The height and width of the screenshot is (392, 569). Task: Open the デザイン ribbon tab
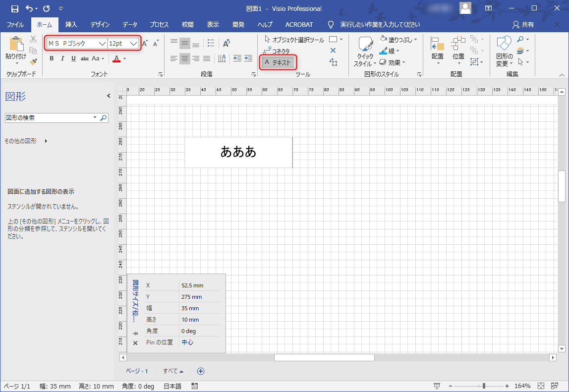[100, 24]
